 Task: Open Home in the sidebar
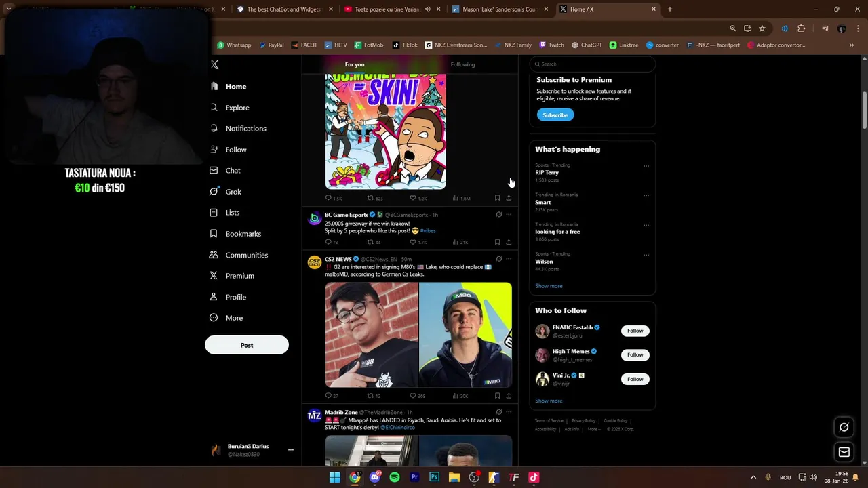229,87
